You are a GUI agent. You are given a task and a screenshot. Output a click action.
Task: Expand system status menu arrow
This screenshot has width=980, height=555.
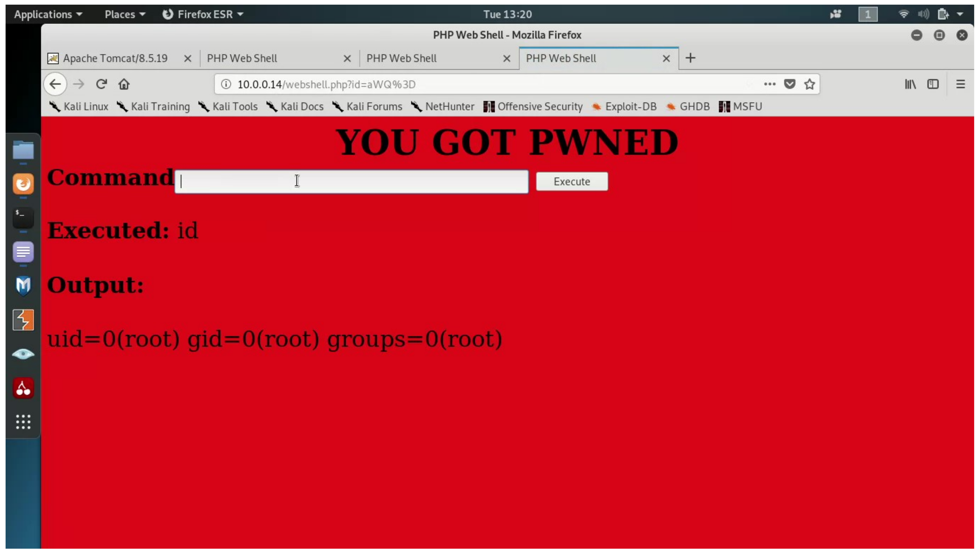(960, 14)
